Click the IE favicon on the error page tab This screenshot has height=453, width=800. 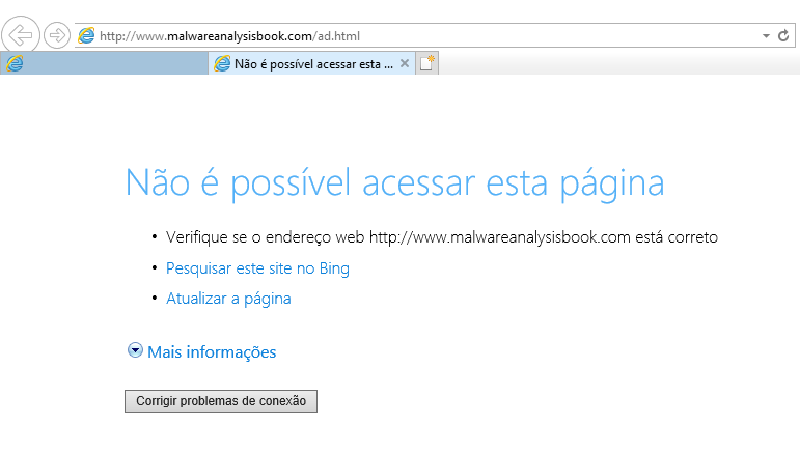point(222,64)
